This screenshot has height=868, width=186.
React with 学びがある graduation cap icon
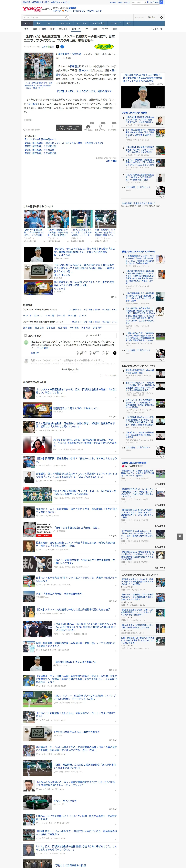[x=89, y=127]
